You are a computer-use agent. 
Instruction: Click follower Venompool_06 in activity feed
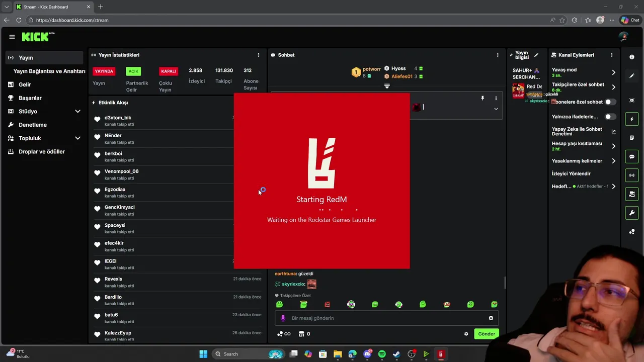121,171
